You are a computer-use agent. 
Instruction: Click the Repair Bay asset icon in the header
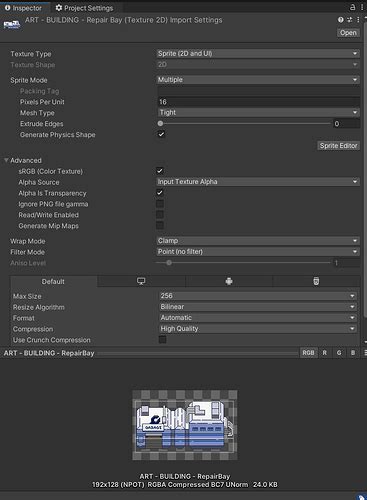point(12,24)
